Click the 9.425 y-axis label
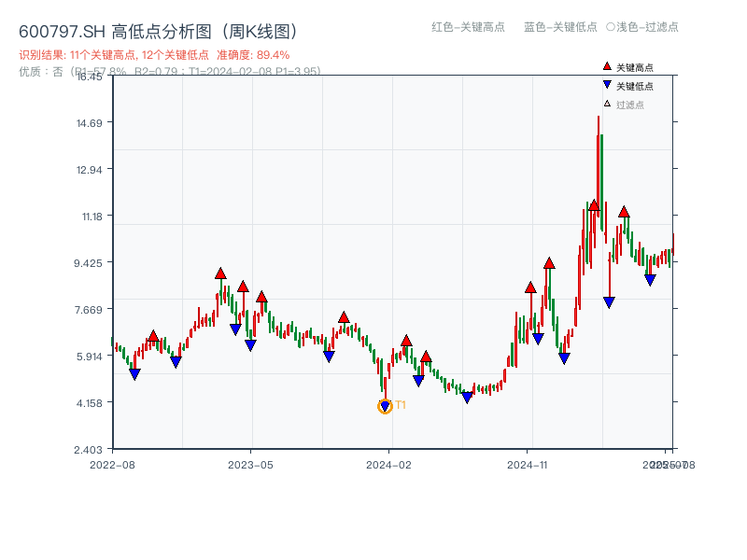 coord(88,263)
